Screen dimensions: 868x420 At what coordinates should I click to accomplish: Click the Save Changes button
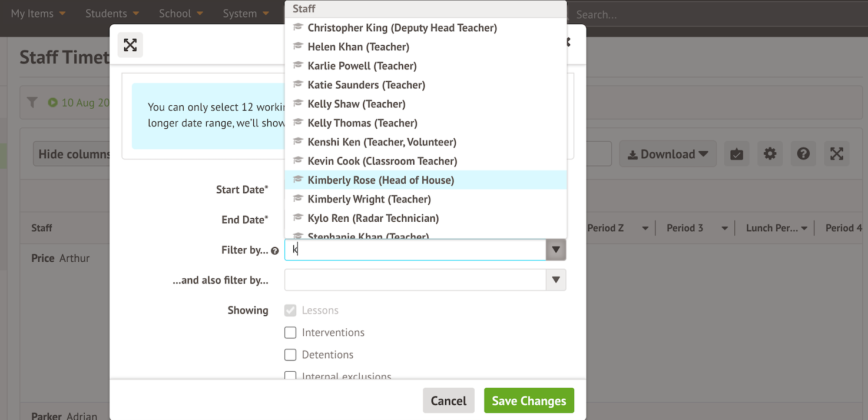click(528, 401)
